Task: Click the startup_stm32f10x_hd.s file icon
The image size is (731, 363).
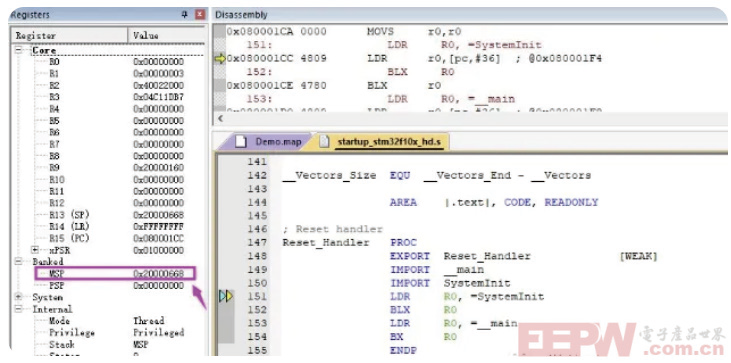Action: (x=324, y=142)
